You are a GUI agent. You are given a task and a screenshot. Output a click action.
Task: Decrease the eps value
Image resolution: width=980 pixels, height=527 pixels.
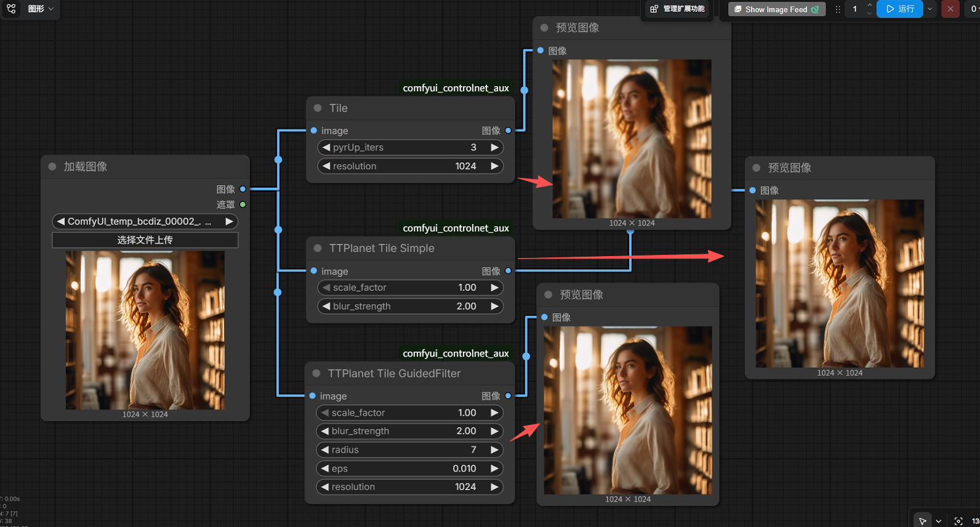click(x=325, y=469)
